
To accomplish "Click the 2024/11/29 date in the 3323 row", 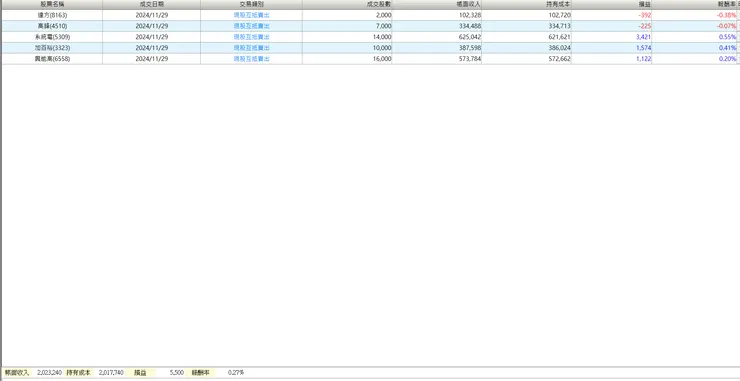I will click(x=151, y=48).
